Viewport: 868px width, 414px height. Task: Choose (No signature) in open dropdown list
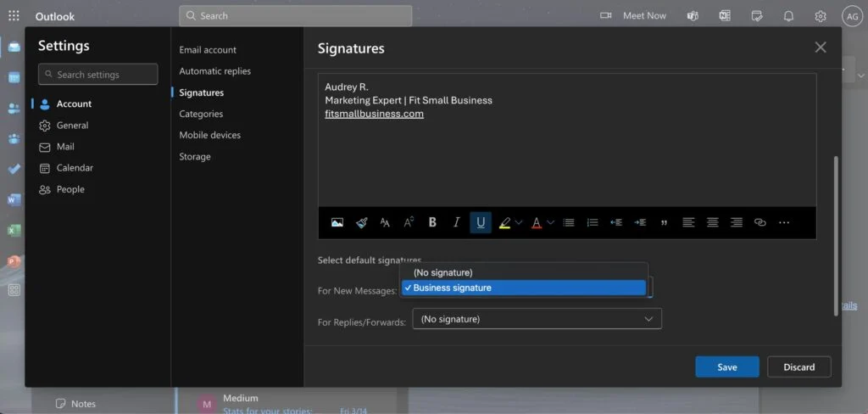[524, 272]
